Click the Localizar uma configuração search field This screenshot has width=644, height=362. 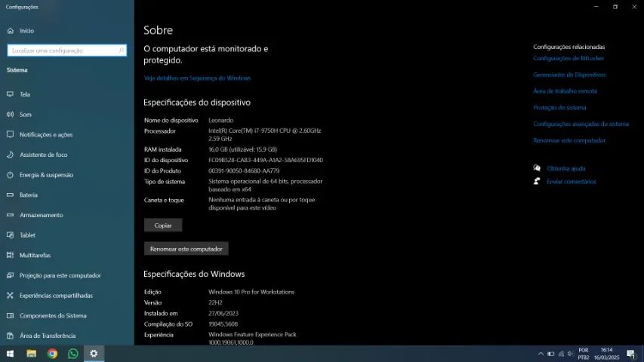(x=67, y=51)
